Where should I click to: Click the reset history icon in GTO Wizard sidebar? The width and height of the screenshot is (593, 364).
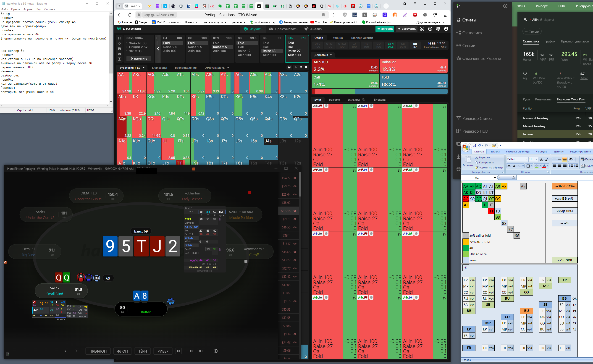pyautogui.click(x=119, y=43)
